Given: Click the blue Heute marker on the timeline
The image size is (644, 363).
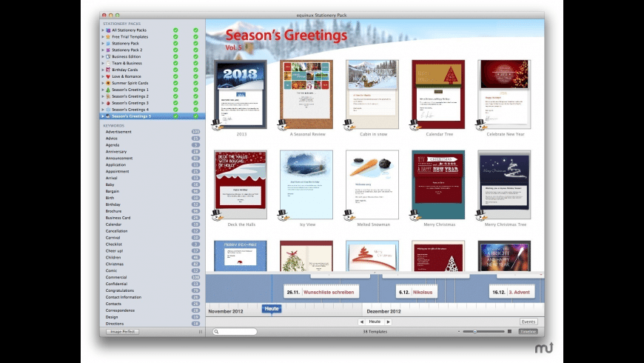Looking at the screenshot, I should point(272,309).
